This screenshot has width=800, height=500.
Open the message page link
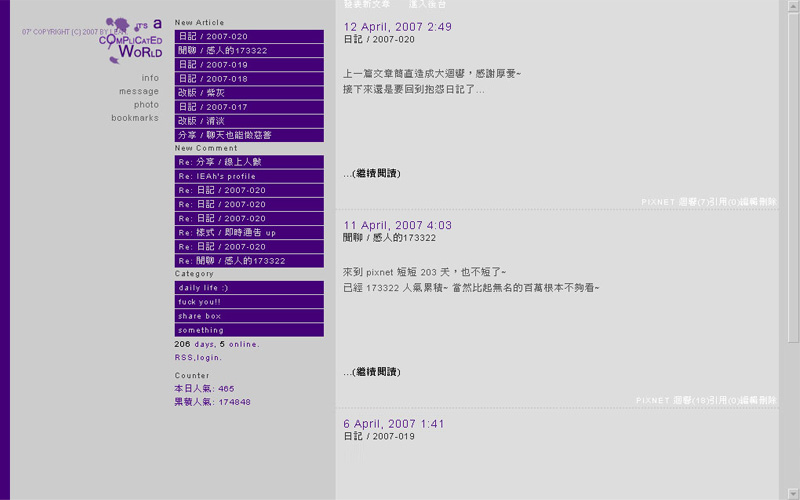[x=139, y=91]
